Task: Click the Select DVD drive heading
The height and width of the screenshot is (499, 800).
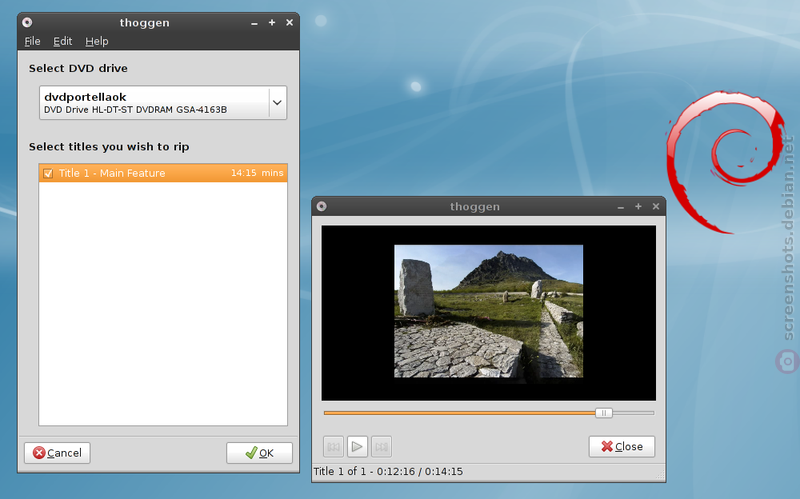Action: (78, 68)
